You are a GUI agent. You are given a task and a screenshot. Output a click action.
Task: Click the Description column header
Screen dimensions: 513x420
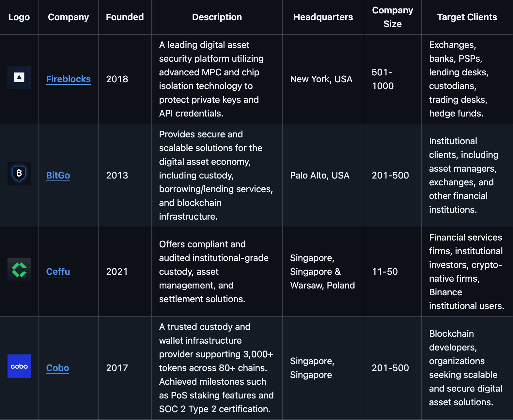click(217, 17)
